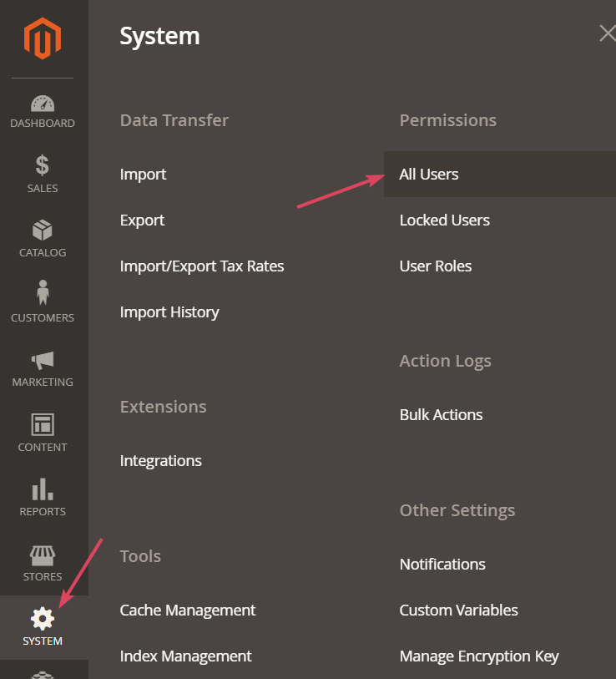Click the Action Logs section heading
This screenshot has width=616, height=679.
point(445,361)
